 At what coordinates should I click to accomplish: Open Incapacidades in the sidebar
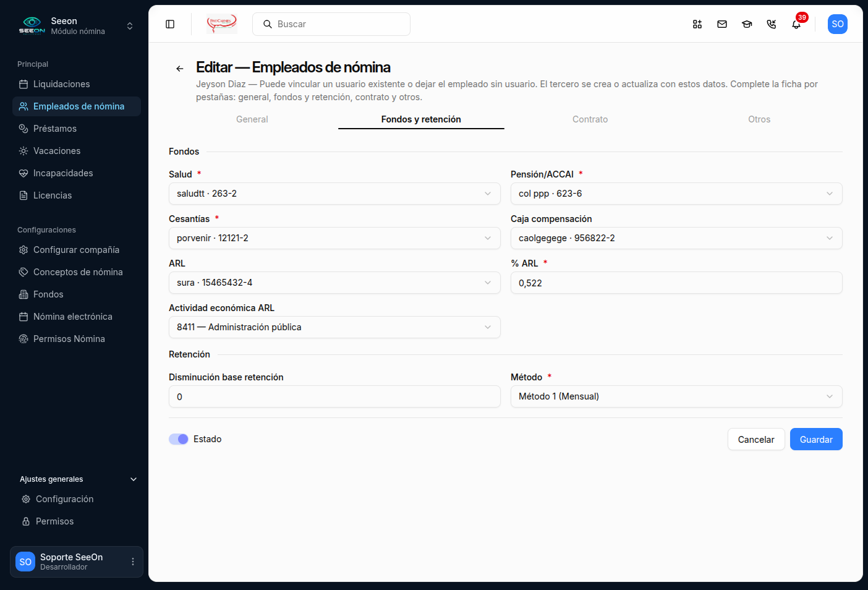(x=77, y=173)
